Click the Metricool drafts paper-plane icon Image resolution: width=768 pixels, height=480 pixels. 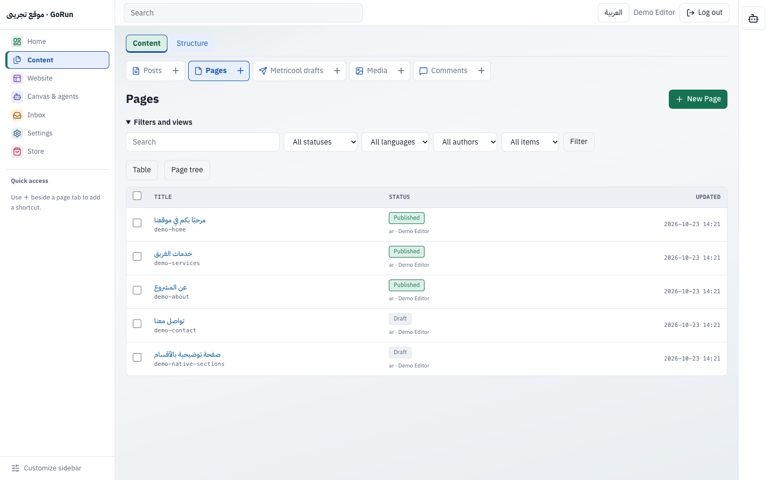point(263,71)
